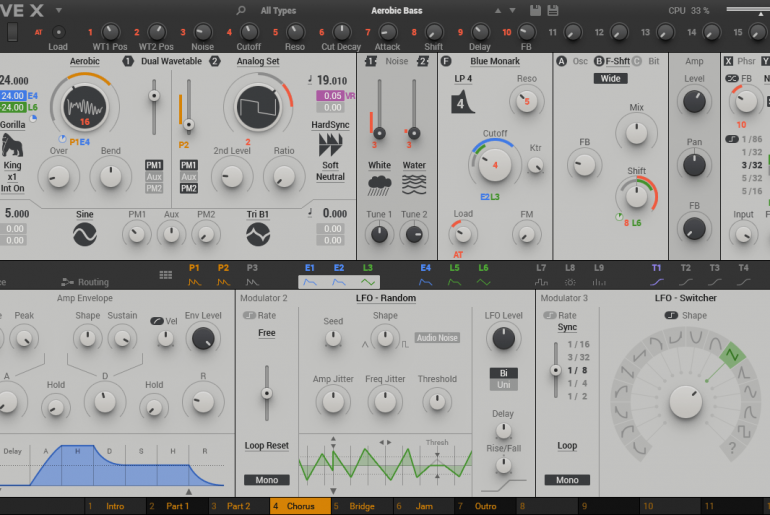
Task: Click the phaser X slot icon
Action: (x=728, y=61)
